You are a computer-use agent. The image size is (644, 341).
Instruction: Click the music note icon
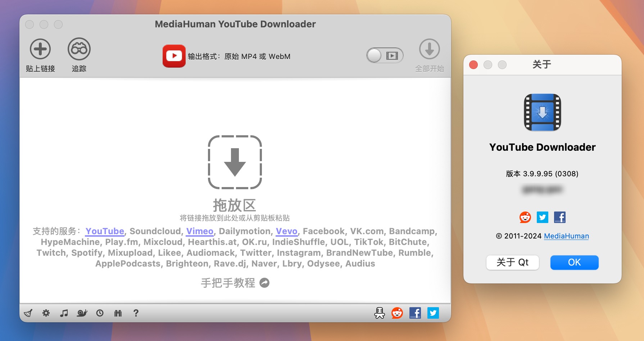(64, 313)
